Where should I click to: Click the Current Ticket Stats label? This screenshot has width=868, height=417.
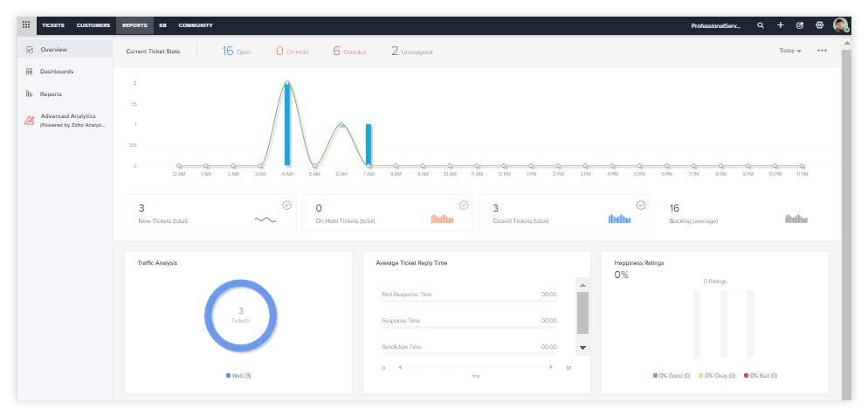[x=153, y=52]
